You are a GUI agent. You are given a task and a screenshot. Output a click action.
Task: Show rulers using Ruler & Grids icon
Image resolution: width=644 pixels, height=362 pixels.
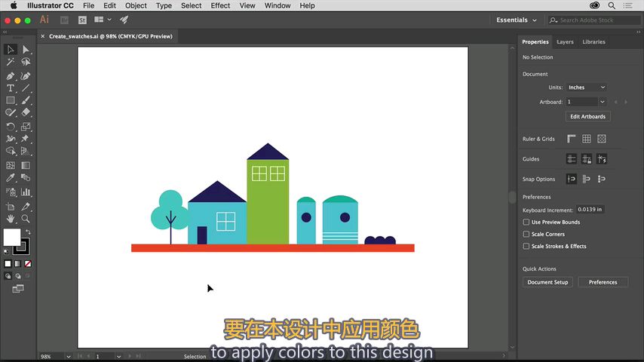(x=572, y=139)
